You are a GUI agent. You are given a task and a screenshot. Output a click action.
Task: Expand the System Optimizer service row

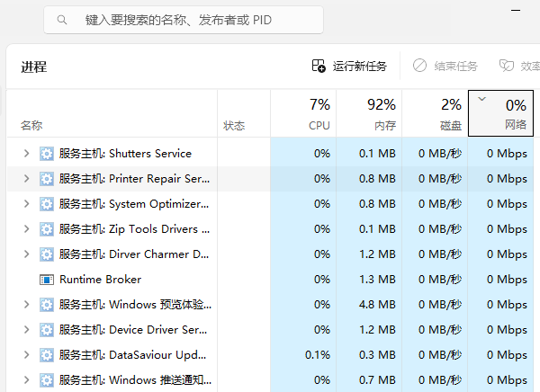click(26, 203)
